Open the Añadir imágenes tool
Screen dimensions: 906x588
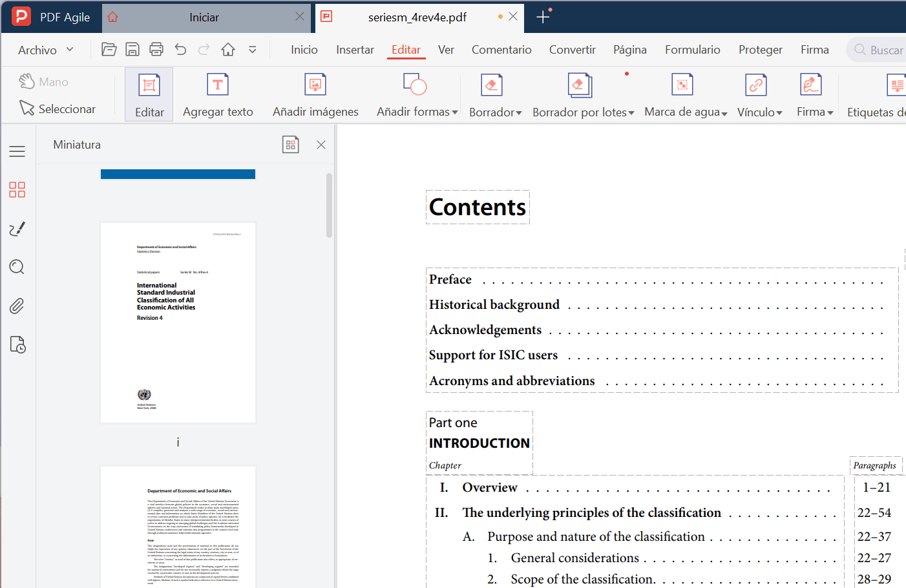[x=315, y=94]
